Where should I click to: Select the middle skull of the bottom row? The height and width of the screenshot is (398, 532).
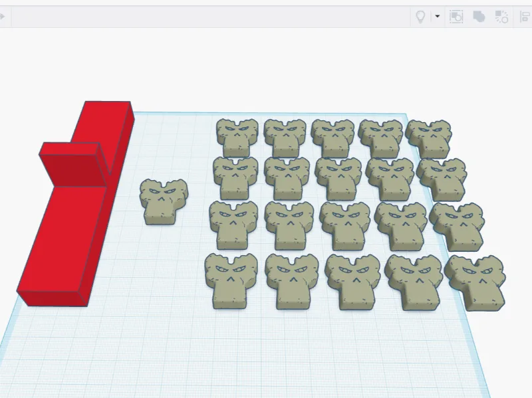coord(354,282)
